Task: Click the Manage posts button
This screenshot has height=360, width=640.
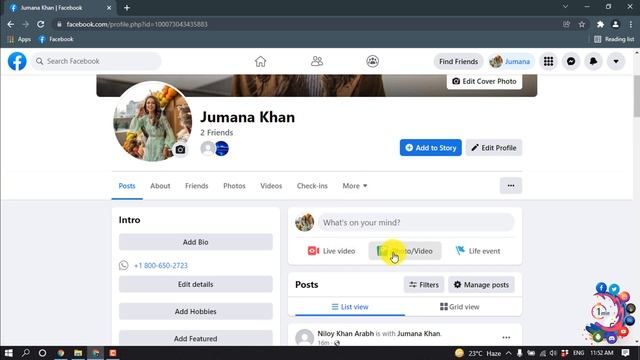Action: click(x=481, y=284)
